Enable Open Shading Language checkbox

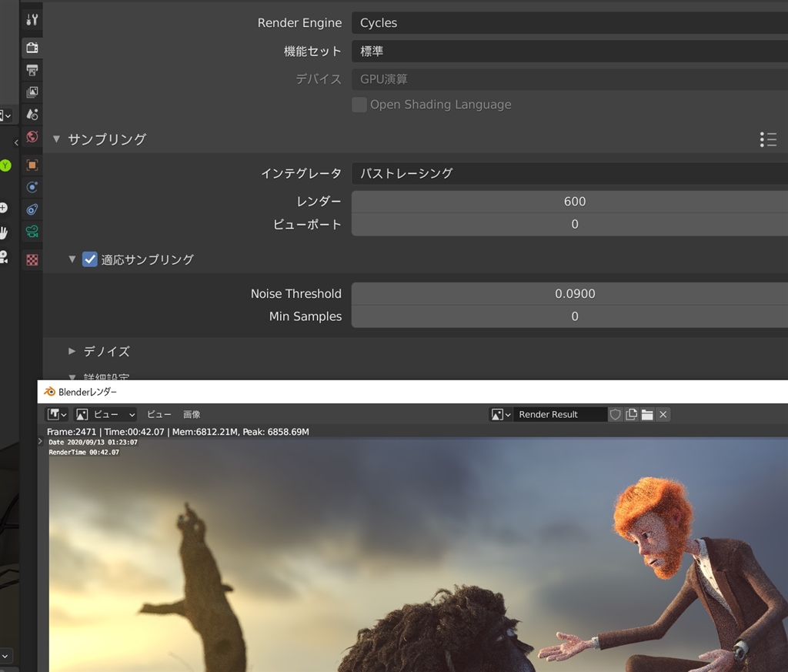[359, 105]
